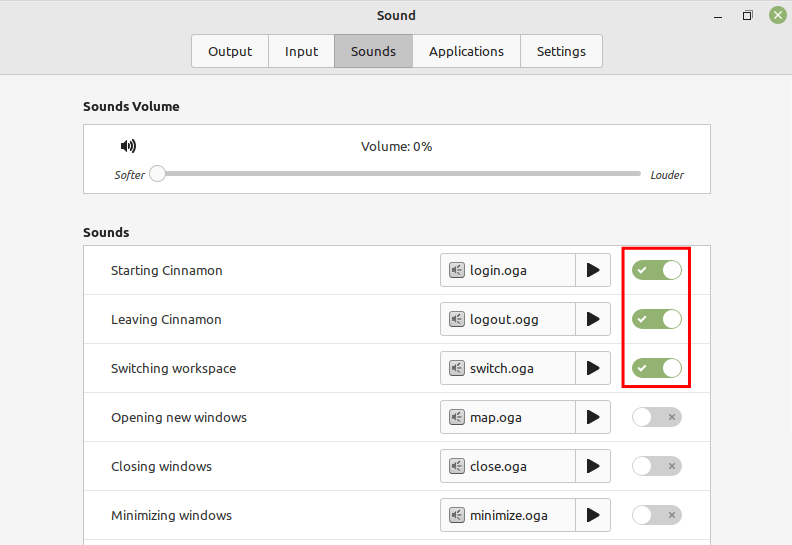The height and width of the screenshot is (545, 792).
Task: Click the Closing windows row label
Action: [x=161, y=466]
